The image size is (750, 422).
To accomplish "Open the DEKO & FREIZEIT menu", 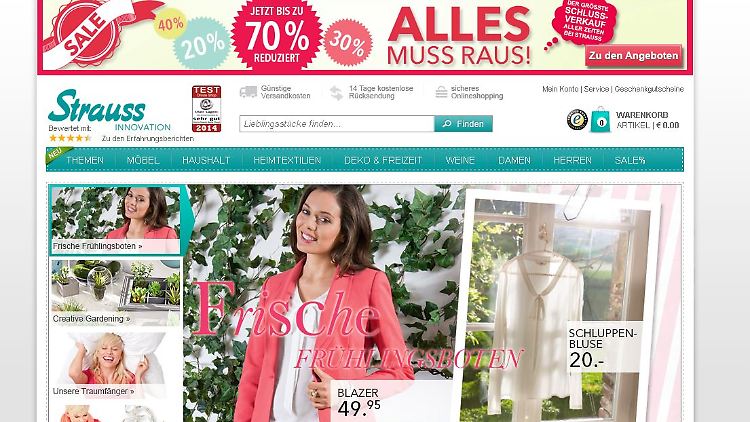I will pyautogui.click(x=383, y=160).
